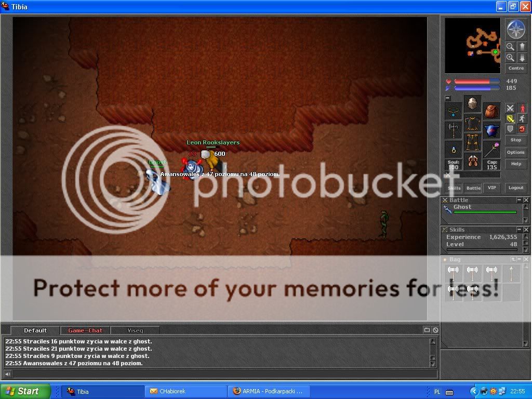Switch to defensive mode using the shield icon

[510, 129]
